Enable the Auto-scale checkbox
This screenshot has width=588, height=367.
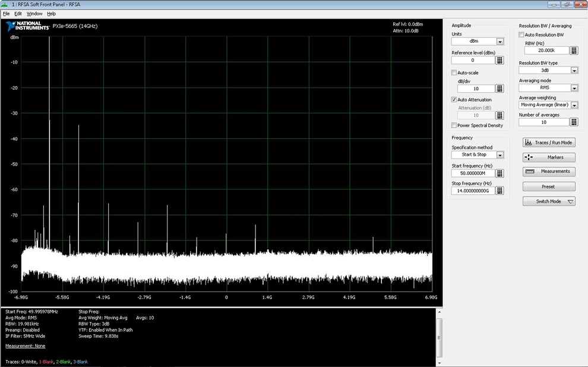point(454,72)
